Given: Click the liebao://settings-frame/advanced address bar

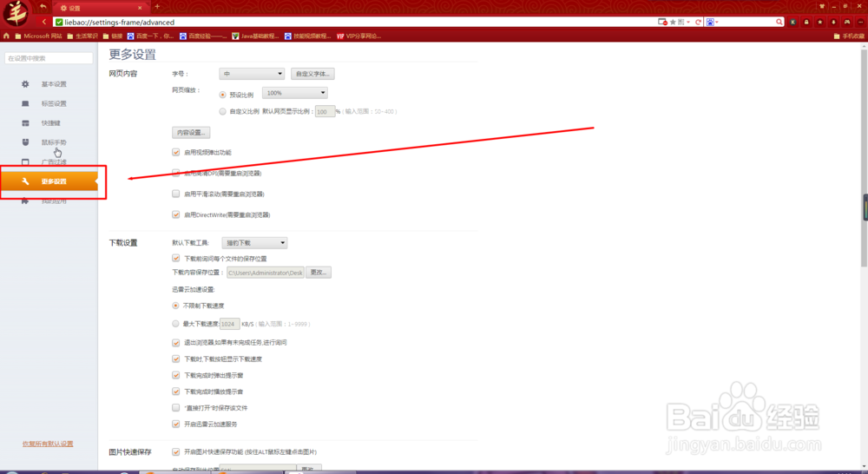Looking at the screenshot, I should (x=354, y=23).
